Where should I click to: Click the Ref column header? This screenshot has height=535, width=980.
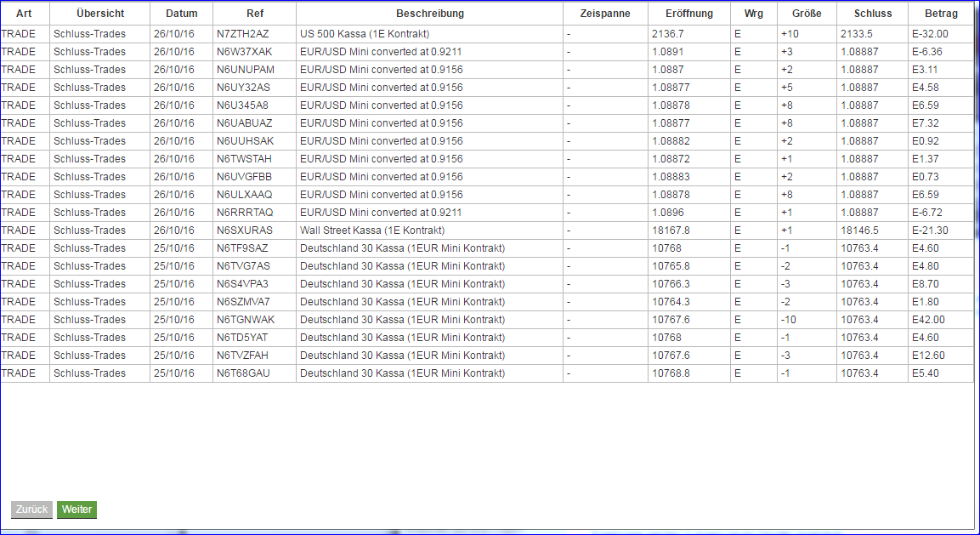tap(254, 13)
